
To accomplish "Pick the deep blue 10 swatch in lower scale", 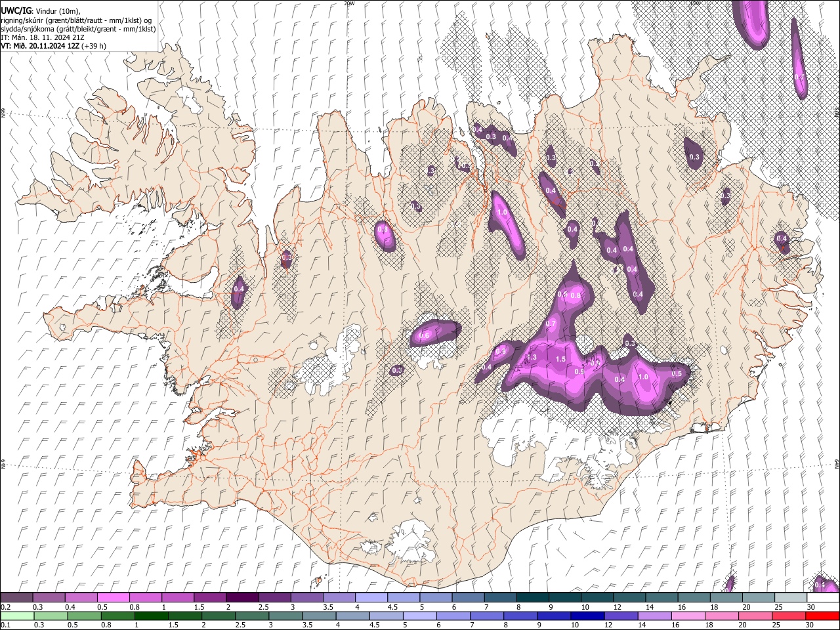I will [587, 616].
